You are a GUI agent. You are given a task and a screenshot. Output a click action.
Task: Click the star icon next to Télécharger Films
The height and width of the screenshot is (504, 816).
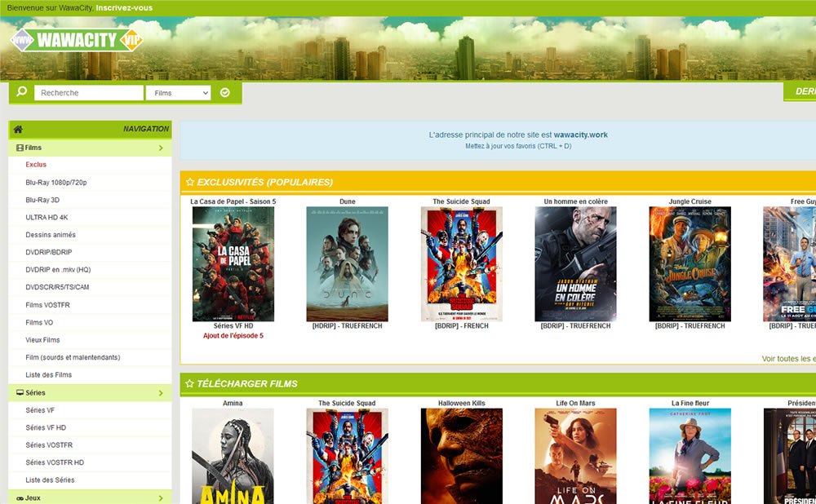click(x=190, y=383)
